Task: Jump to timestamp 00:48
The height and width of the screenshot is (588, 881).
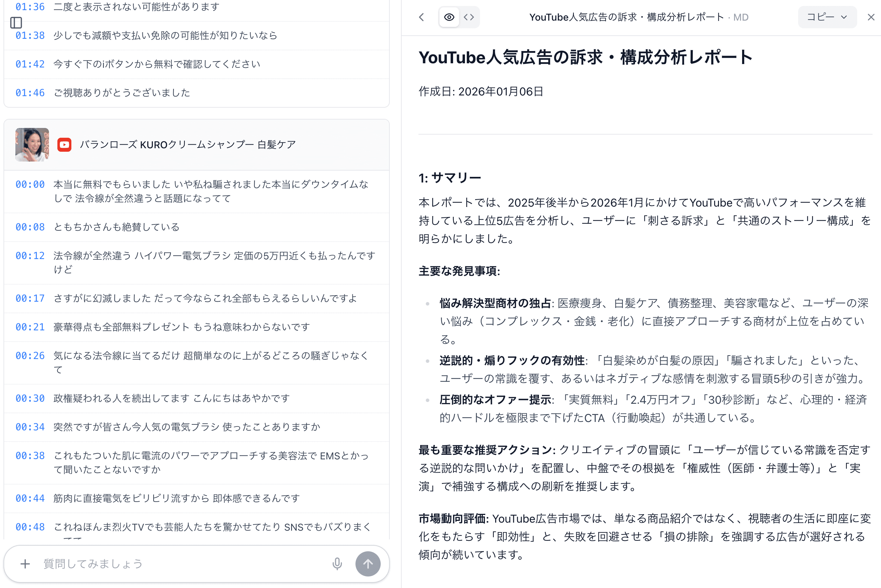Action: click(x=30, y=527)
